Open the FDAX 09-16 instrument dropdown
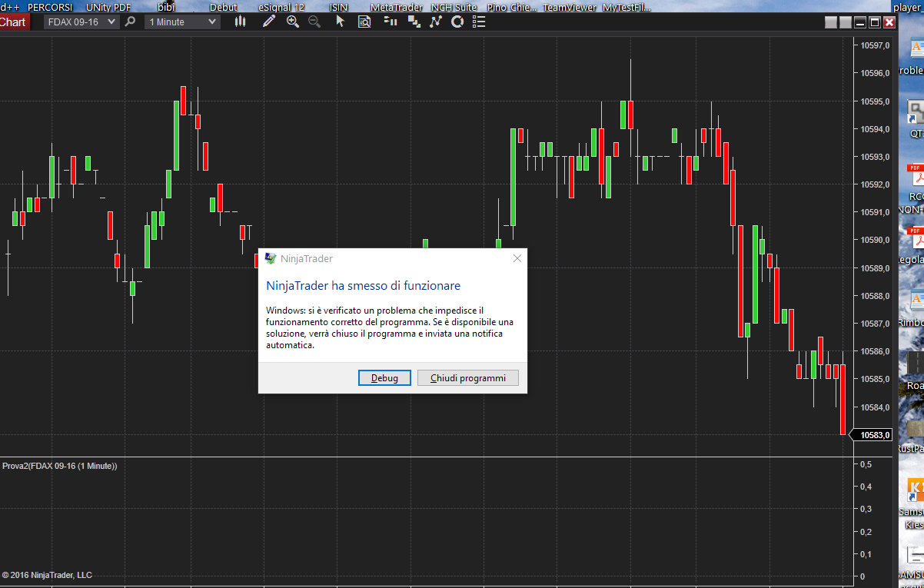This screenshot has height=588, width=924. [x=81, y=22]
